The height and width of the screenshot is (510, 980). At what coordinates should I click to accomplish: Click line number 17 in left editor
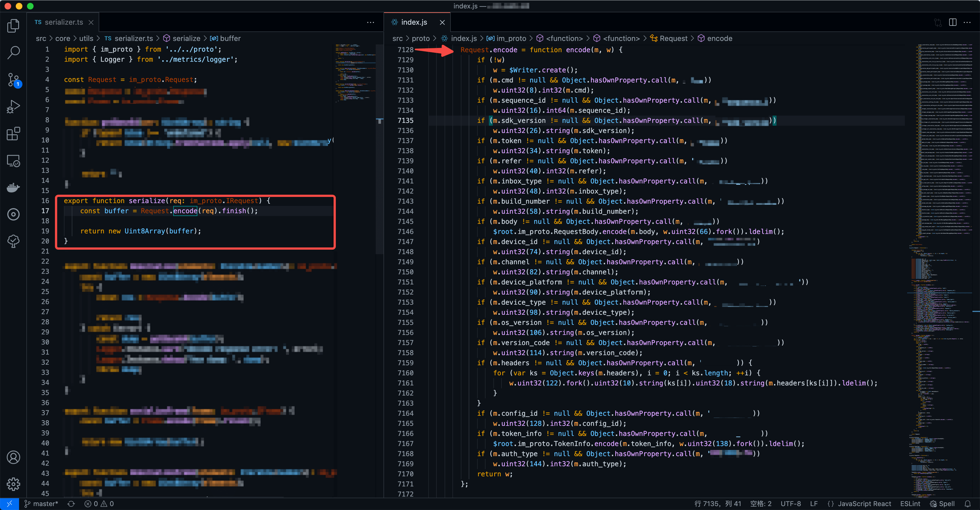(x=45, y=211)
